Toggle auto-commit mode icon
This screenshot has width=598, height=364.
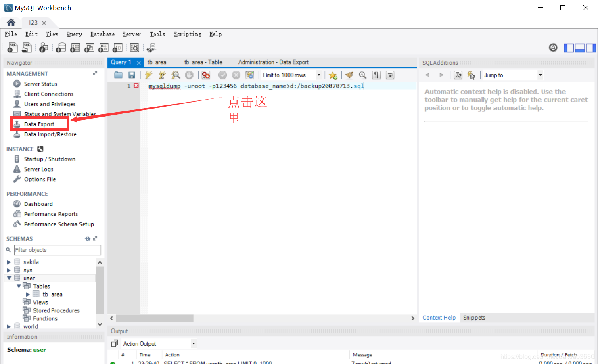click(250, 75)
